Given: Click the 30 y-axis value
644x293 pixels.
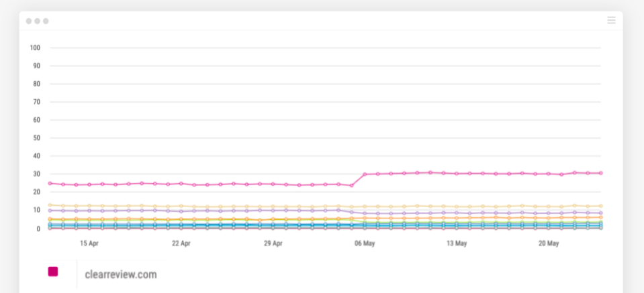Looking at the screenshot, I should point(36,174).
